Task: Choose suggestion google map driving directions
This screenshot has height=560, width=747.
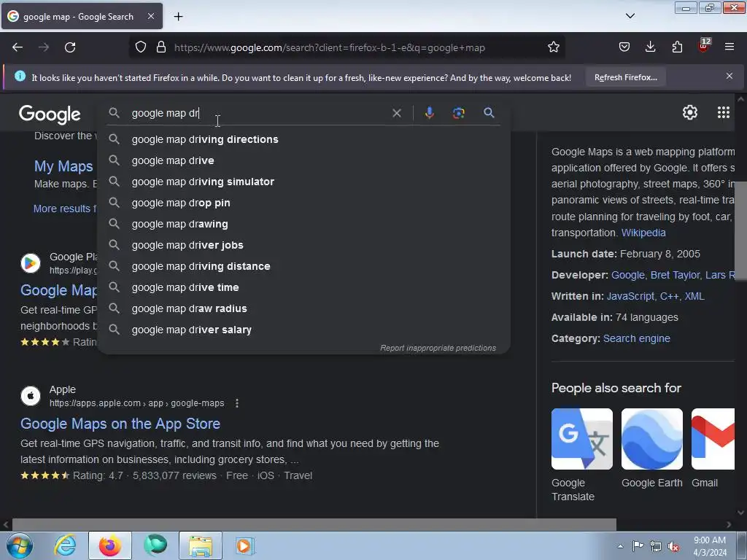Action: (304, 139)
